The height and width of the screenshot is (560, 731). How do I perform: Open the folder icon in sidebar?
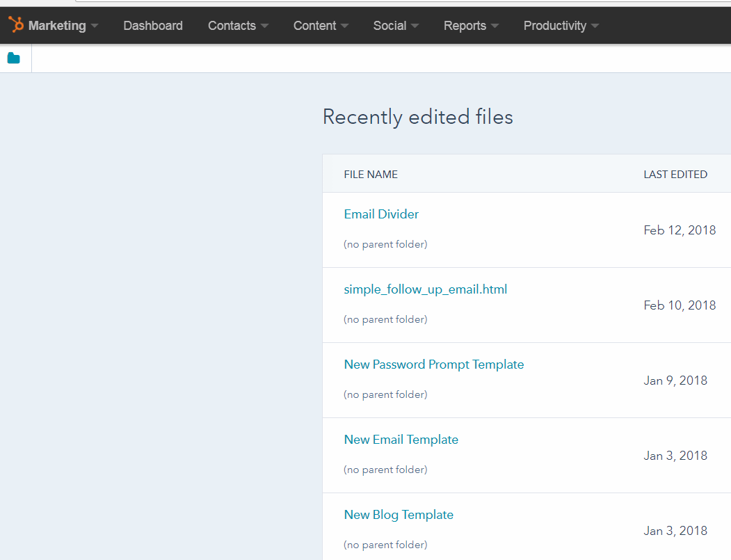click(13, 58)
